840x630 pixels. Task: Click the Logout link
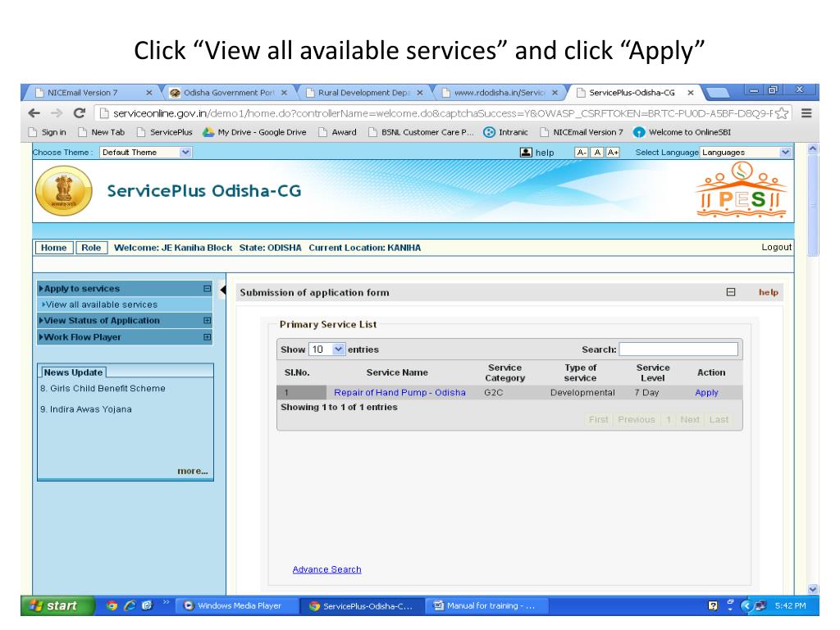pos(776,247)
